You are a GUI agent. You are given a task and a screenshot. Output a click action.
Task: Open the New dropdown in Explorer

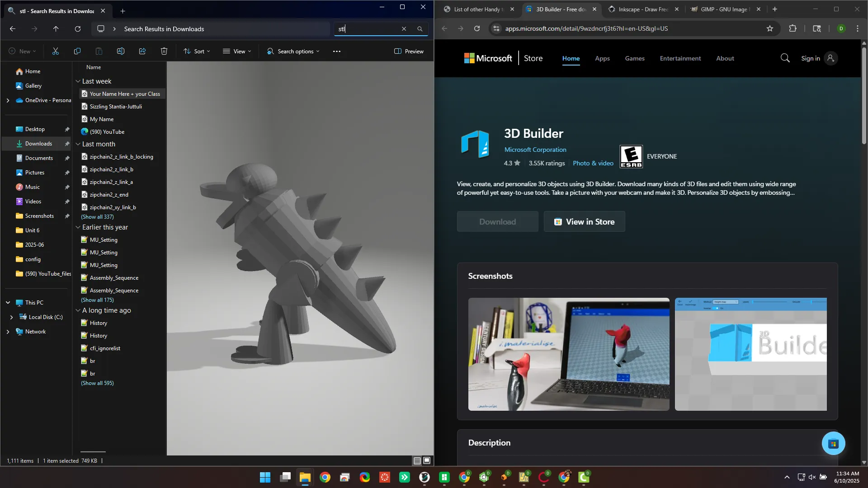pyautogui.click(x=22, y=52)
